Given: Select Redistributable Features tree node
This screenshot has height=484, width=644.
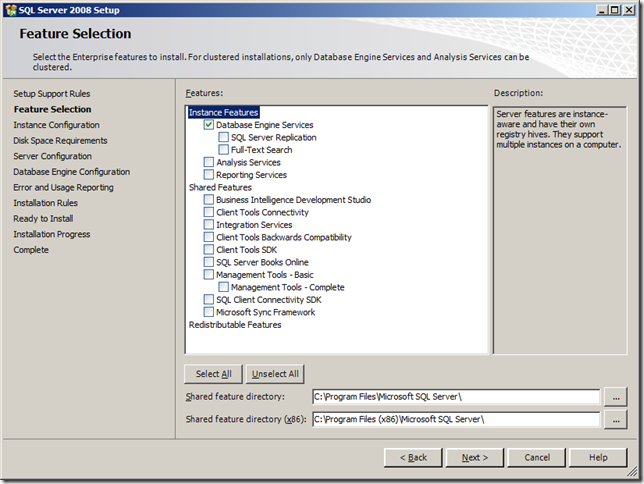Looking at the screenshot, I should (x=235, y=325).
